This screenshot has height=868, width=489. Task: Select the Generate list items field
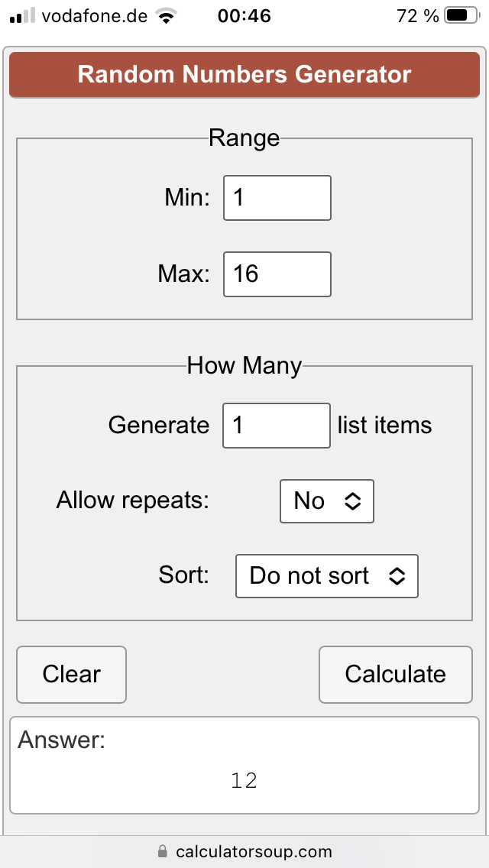(x=277, y=425)
